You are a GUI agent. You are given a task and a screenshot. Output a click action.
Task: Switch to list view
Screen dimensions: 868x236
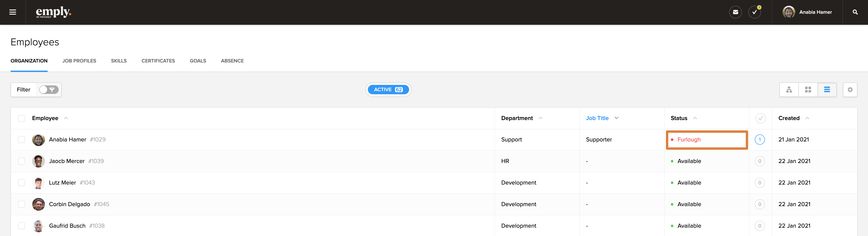827,90
